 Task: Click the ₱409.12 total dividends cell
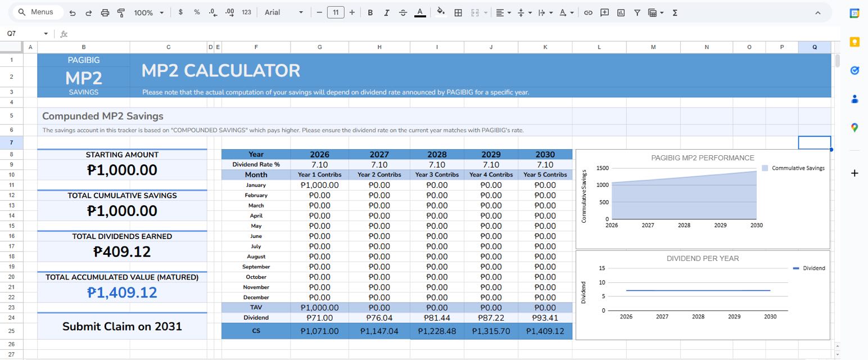[x=122, y=251]
